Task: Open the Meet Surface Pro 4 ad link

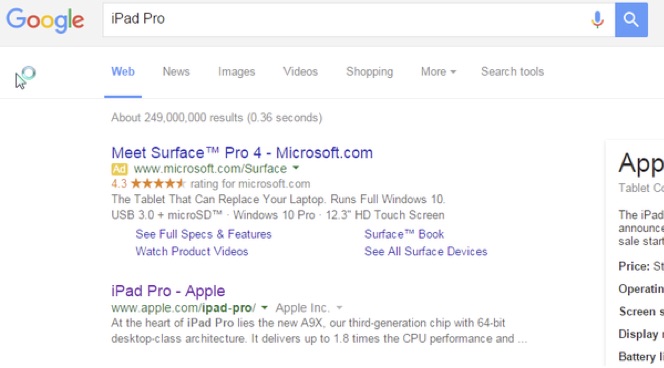Action: coord(242,153)
